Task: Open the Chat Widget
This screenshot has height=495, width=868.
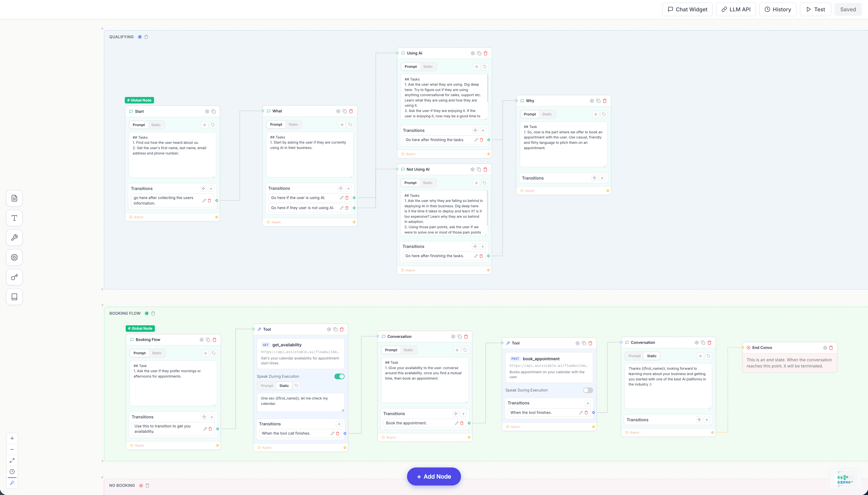Action: [687, 9]
